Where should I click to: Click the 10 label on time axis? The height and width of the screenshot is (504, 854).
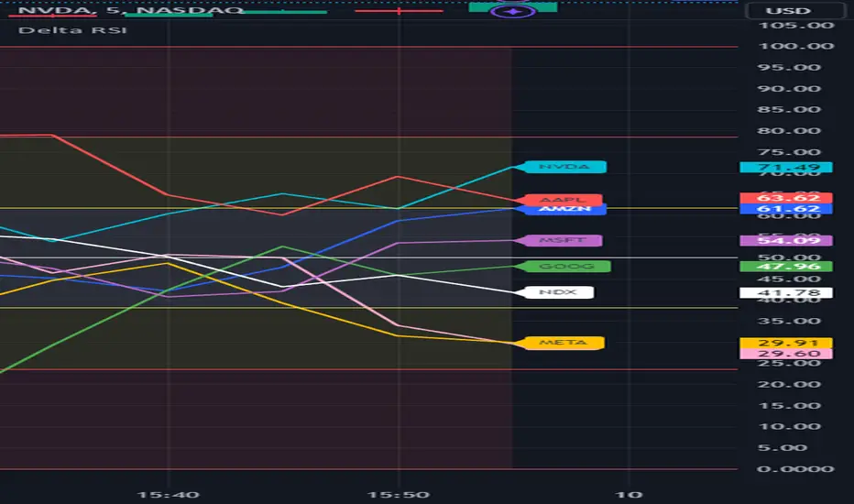(x=630, y=495)
